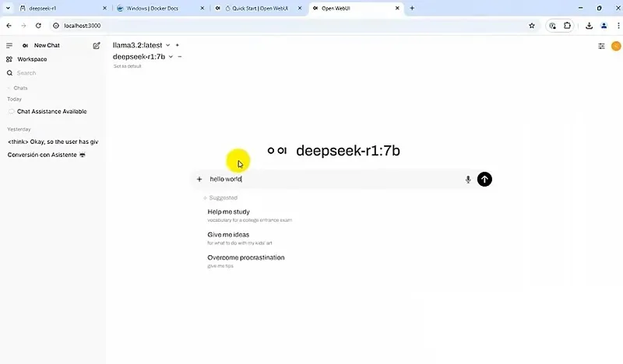Switch to Quick Start | Open WebUI tab
The height and width of the screenshot is (364, 623).
[256, 8]
